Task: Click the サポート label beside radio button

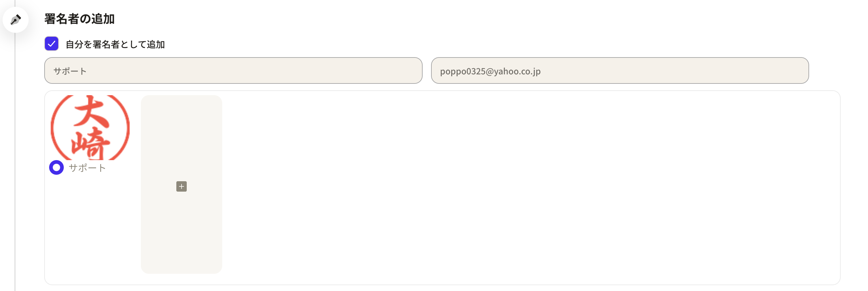Action: pos(87,168)
